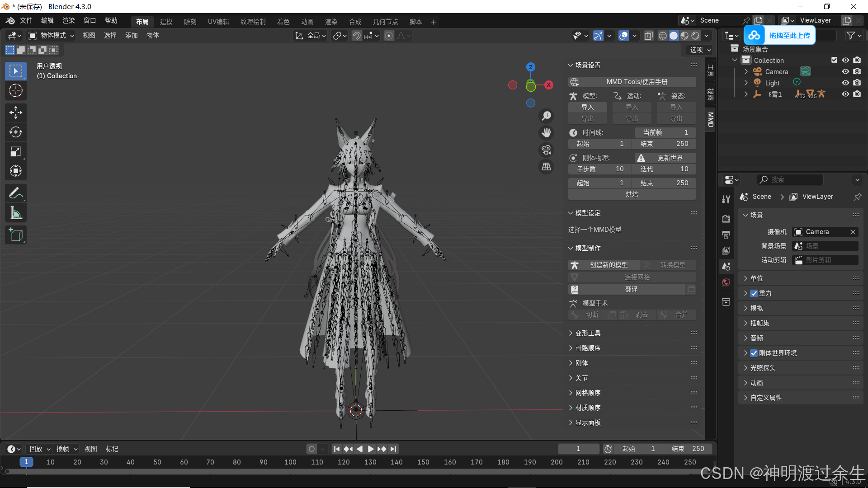The image size is (868, 488).
Task: Open the World properties tab icon
Action: pyautogui.click(x=726, y=282)
